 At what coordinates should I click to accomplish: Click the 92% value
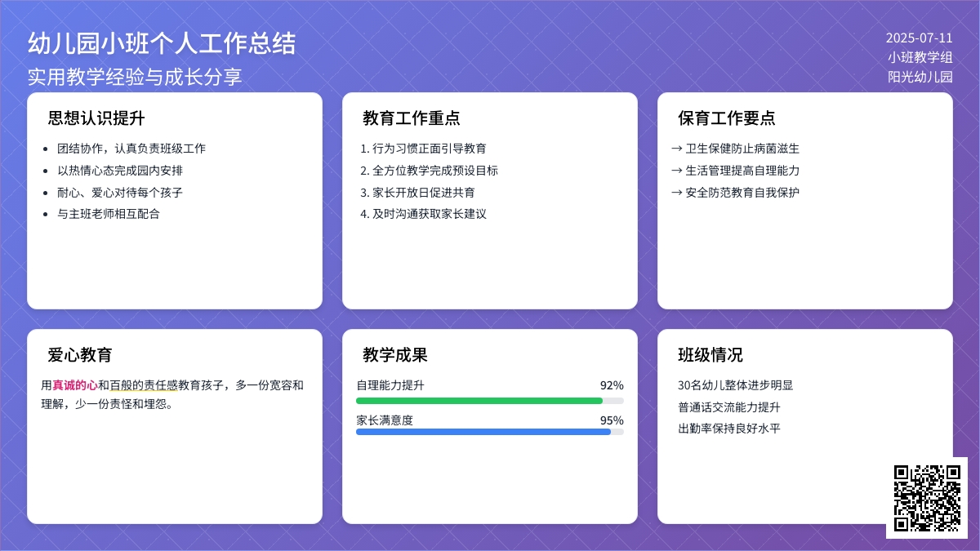click(612, 385)
